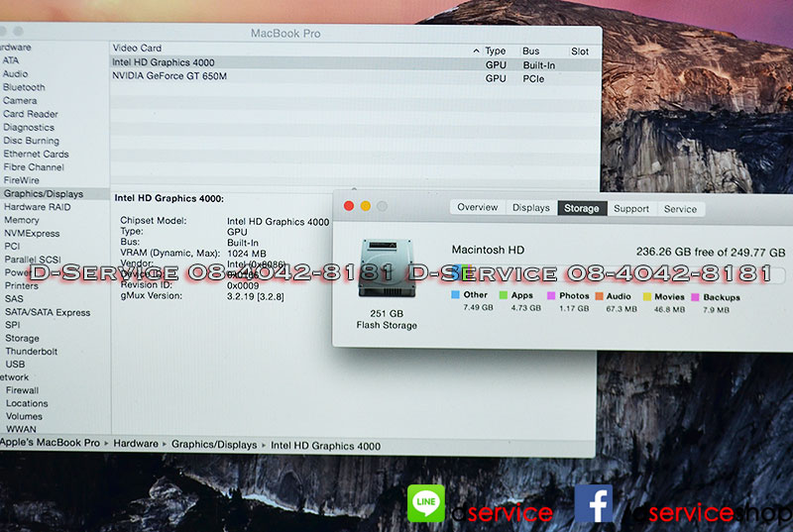Open the Overview tab in About This Mac

[x=478, y=207]
